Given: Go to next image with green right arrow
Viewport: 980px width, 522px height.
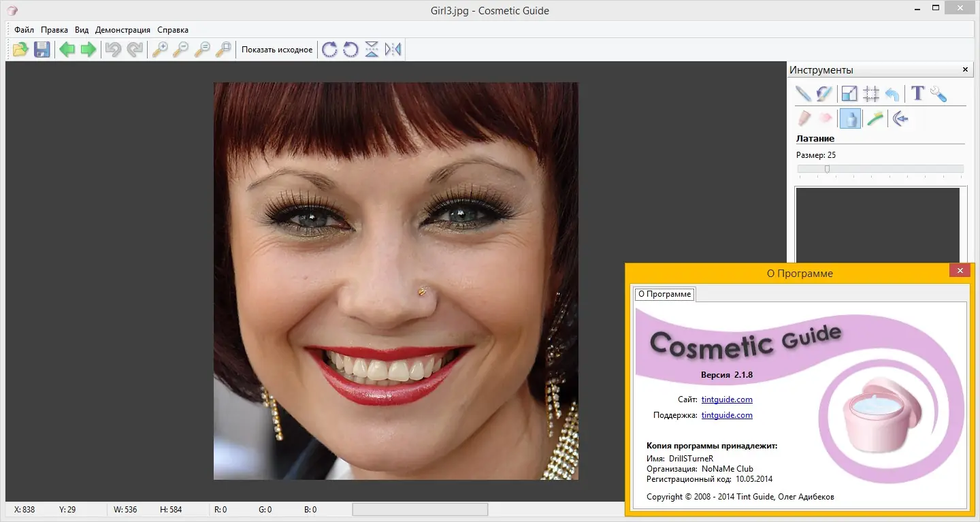Looking at the screenshot, I should pyautogui.click(x=88, y=49).
